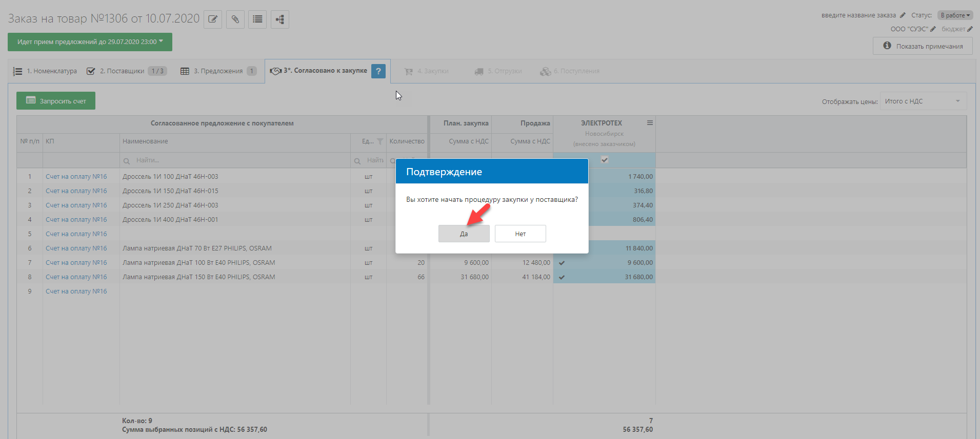Click the list view icon button

tap(257, 19)
